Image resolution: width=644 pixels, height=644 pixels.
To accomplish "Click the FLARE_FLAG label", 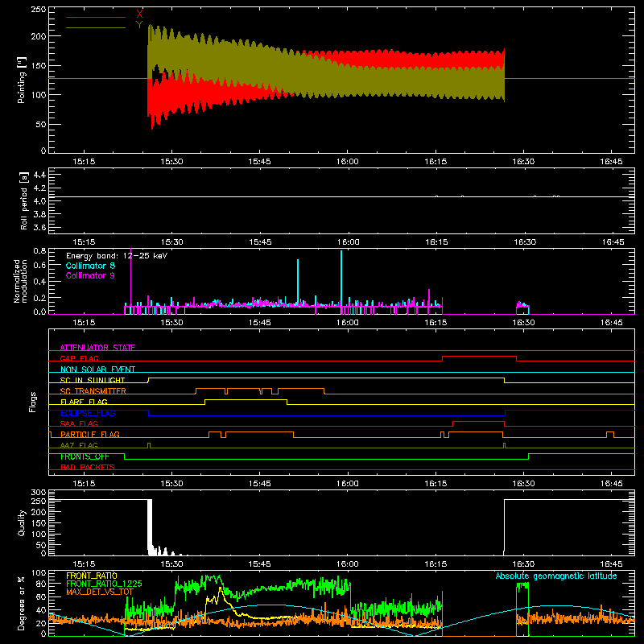I will coord(84,402).
